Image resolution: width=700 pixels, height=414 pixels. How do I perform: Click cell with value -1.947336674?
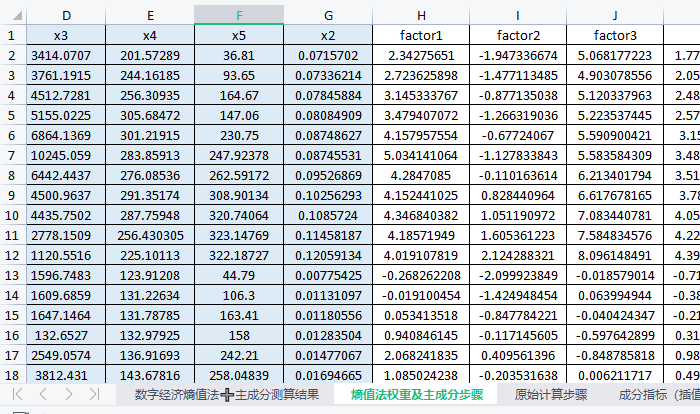point(518,55)
